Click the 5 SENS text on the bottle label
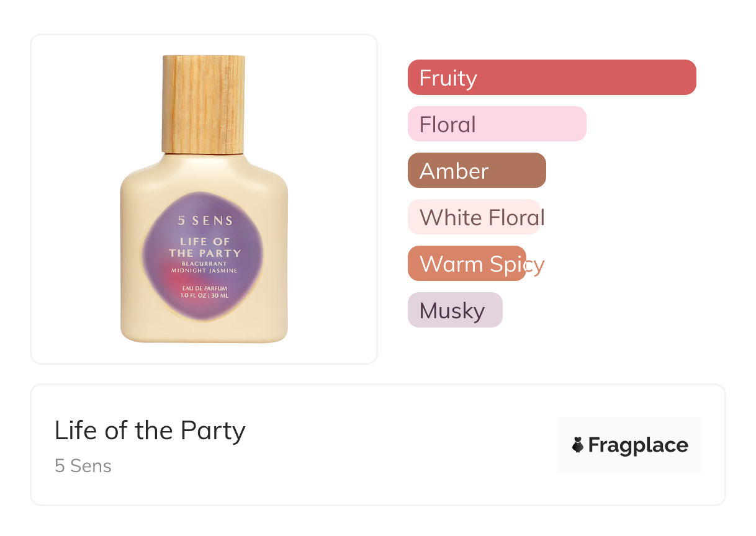The height and width of the screenshot is (536, 756). click(x=205, y=220)
